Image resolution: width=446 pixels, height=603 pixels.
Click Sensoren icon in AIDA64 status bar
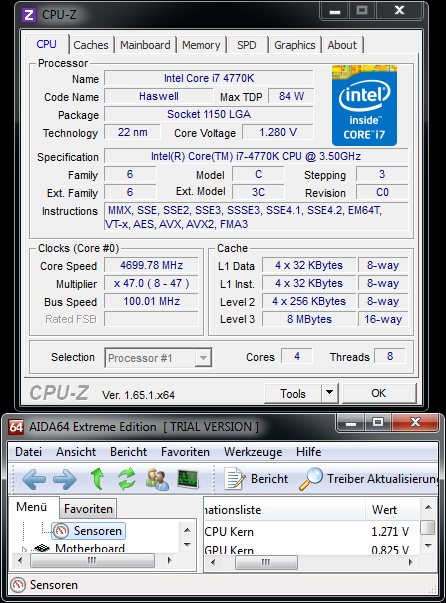coord(18,585)
